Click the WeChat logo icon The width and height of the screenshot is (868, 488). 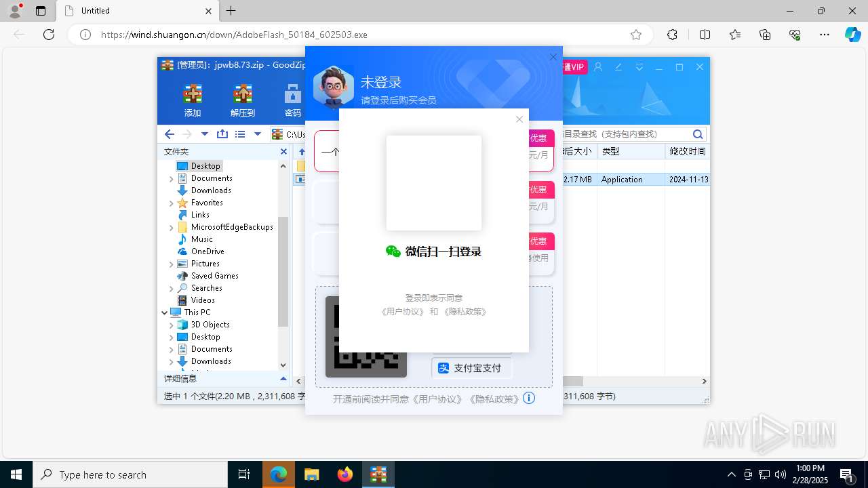pyautogui.click(x=393, y=251)
